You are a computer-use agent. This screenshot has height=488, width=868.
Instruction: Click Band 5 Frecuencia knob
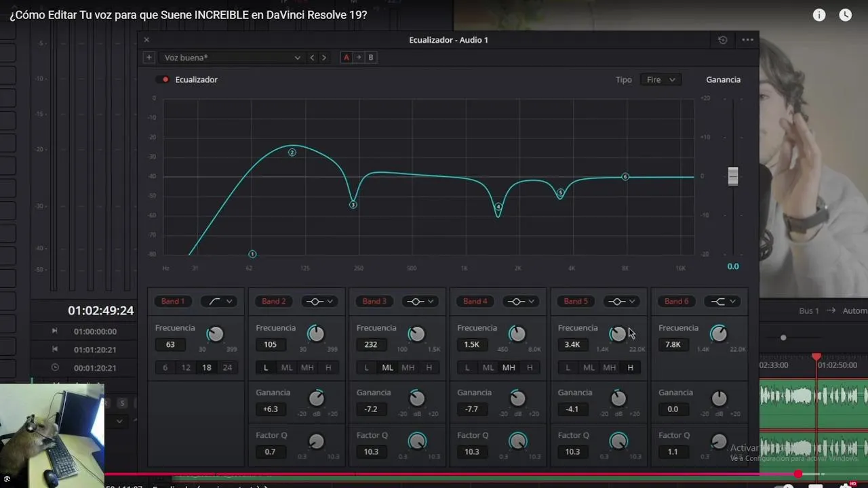pyautogui.click(x=618, y=333)
